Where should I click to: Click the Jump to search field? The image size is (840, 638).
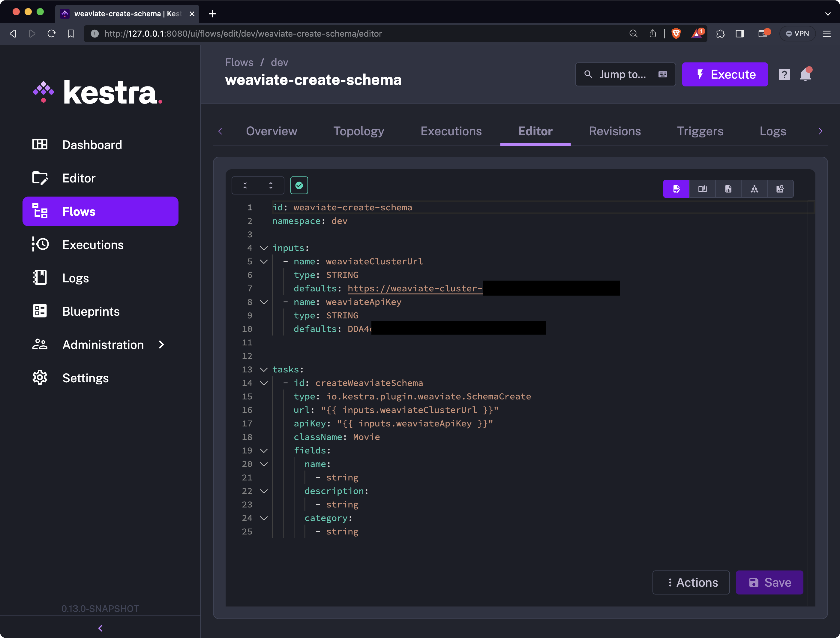tap(625, 74)
